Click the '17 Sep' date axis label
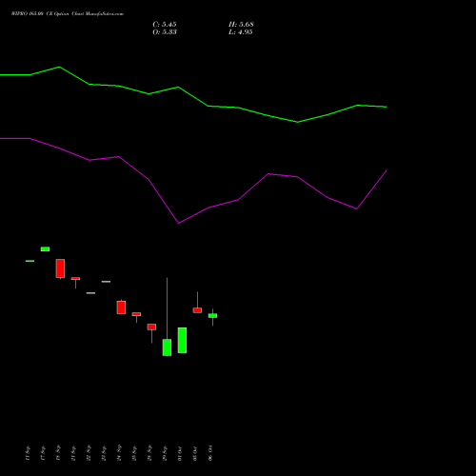The image size is (476, 476). [x=43, y=453]
